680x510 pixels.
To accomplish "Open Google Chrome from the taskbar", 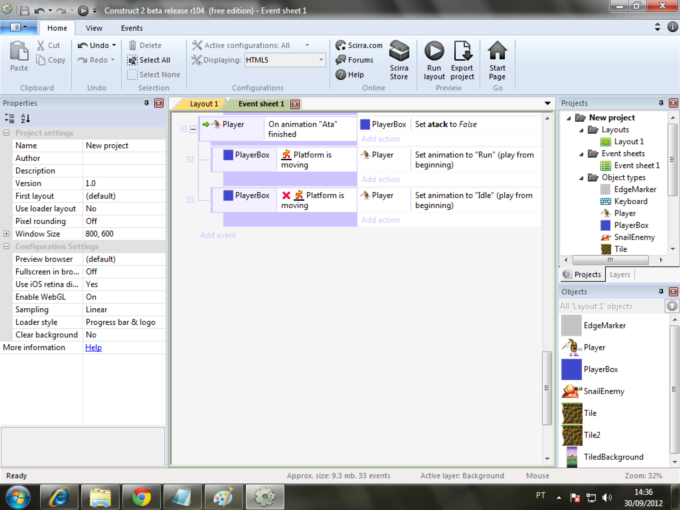I will 141,497.
